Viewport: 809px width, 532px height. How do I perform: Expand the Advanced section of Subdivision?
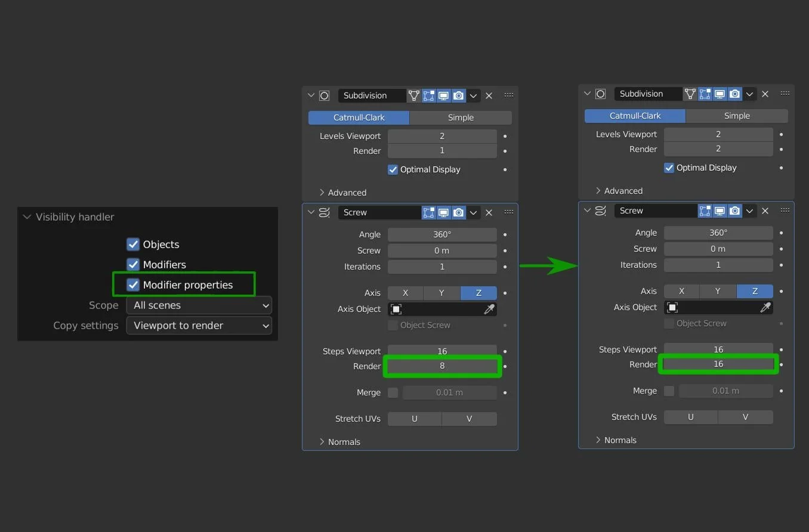tap(346, 192)
